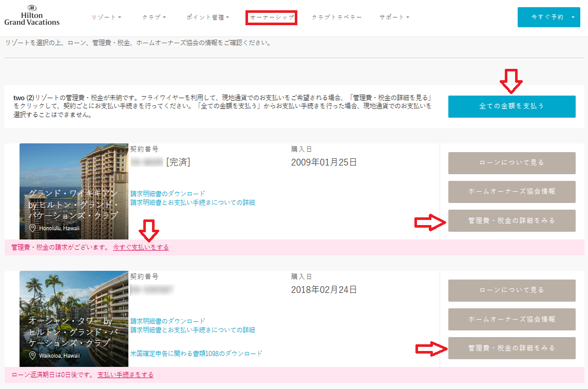Expand the ポイント管理 menu
588x389 pixels.
click(x=208, y=17)
